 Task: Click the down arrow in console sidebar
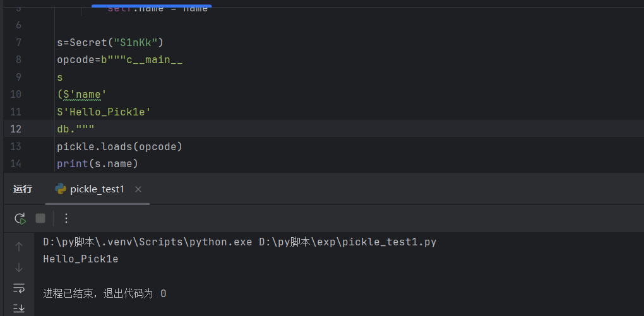[19, 267]
